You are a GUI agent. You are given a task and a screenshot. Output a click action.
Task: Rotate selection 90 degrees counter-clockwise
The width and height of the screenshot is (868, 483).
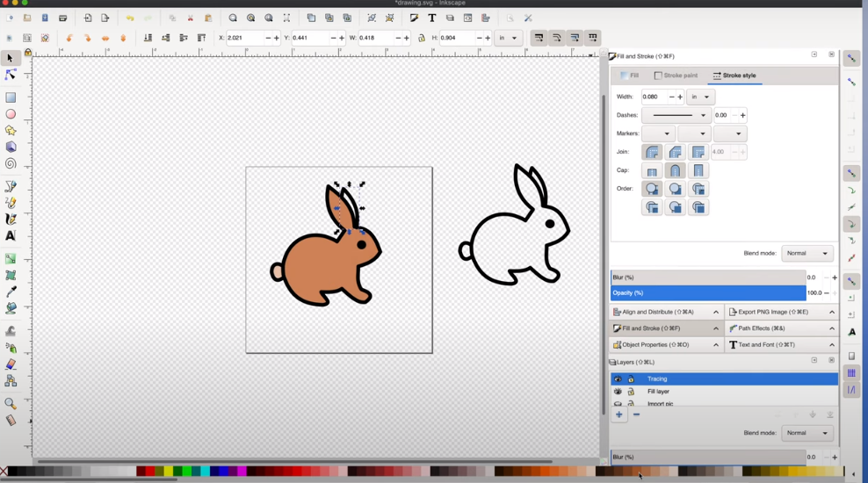coord(69,38)
